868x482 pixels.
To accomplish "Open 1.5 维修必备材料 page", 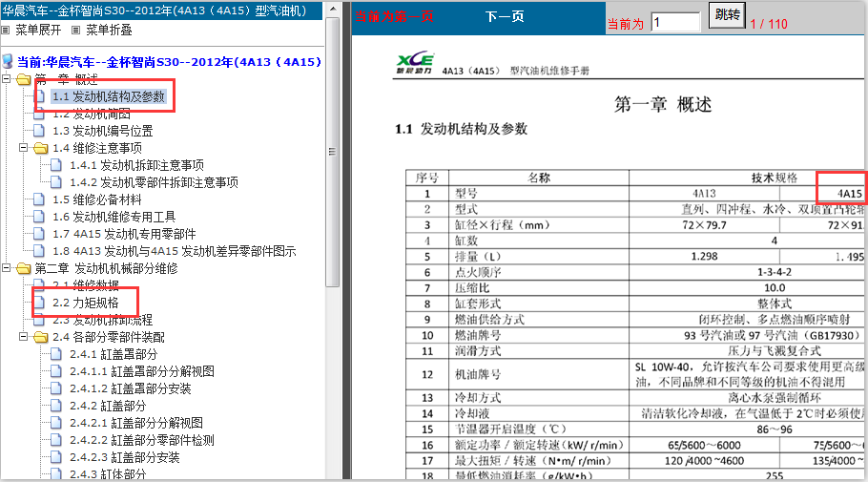I will 97,200.
